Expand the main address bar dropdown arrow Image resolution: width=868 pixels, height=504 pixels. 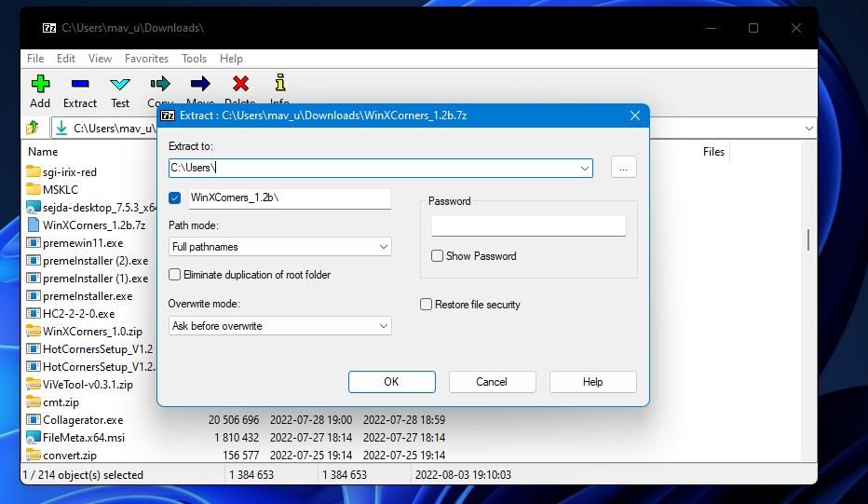click(808, 128)
